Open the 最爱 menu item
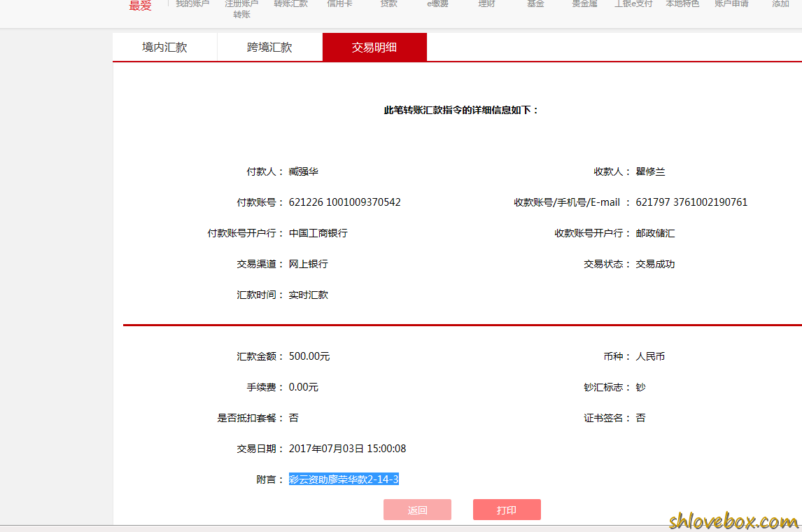 (x=140, y=5)
